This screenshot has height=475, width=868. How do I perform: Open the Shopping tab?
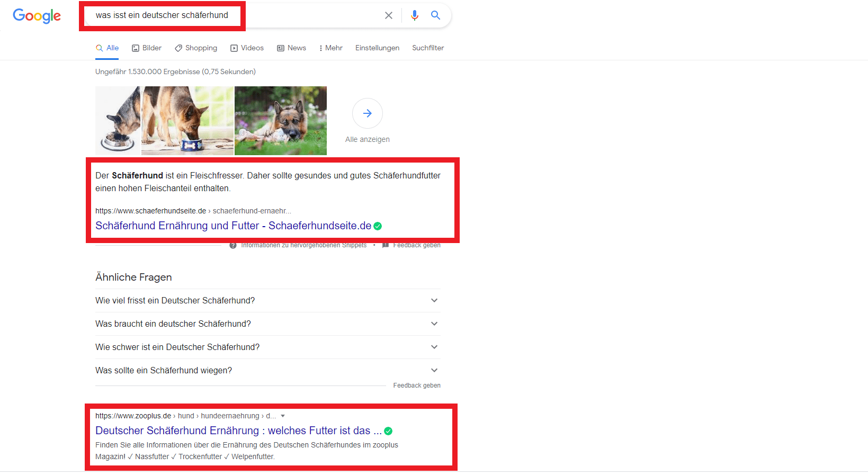pos(196,48)
